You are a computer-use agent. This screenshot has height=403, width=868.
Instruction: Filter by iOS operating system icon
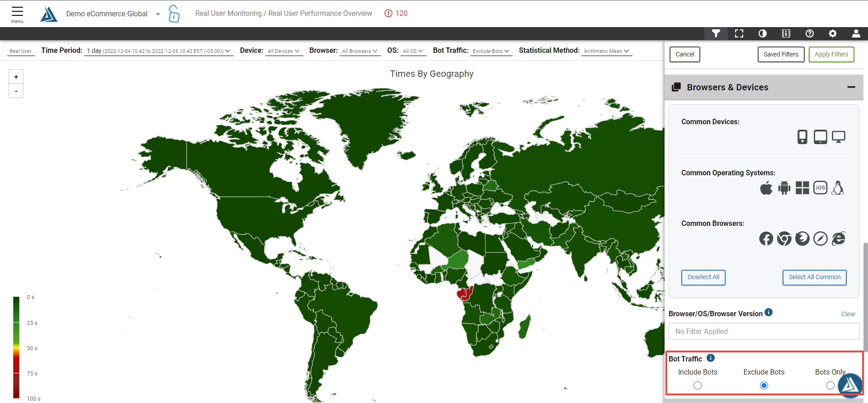821,187
